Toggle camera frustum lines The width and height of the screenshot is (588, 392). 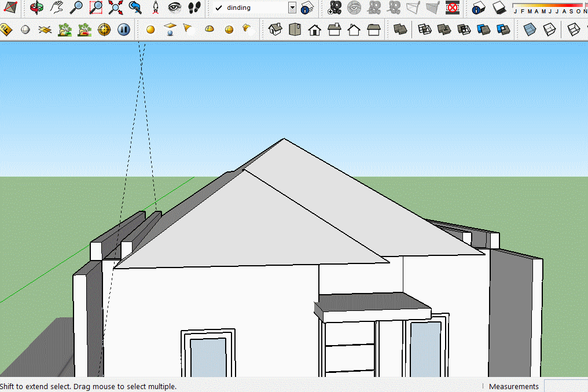pos(413,8)
